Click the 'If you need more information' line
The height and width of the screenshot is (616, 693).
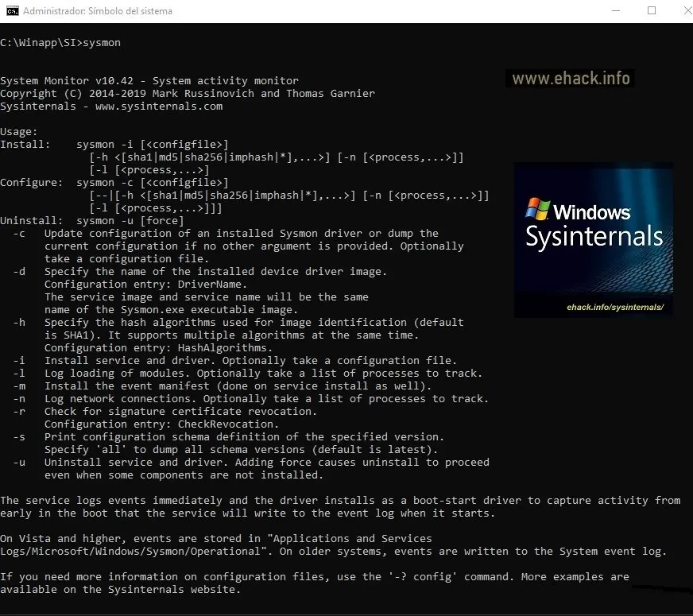[x=315, y=577]
